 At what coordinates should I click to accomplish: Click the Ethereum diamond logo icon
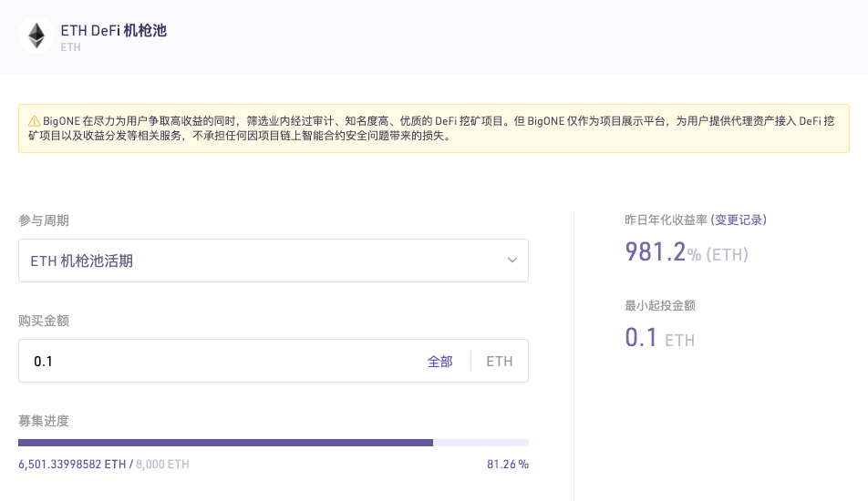36,36
